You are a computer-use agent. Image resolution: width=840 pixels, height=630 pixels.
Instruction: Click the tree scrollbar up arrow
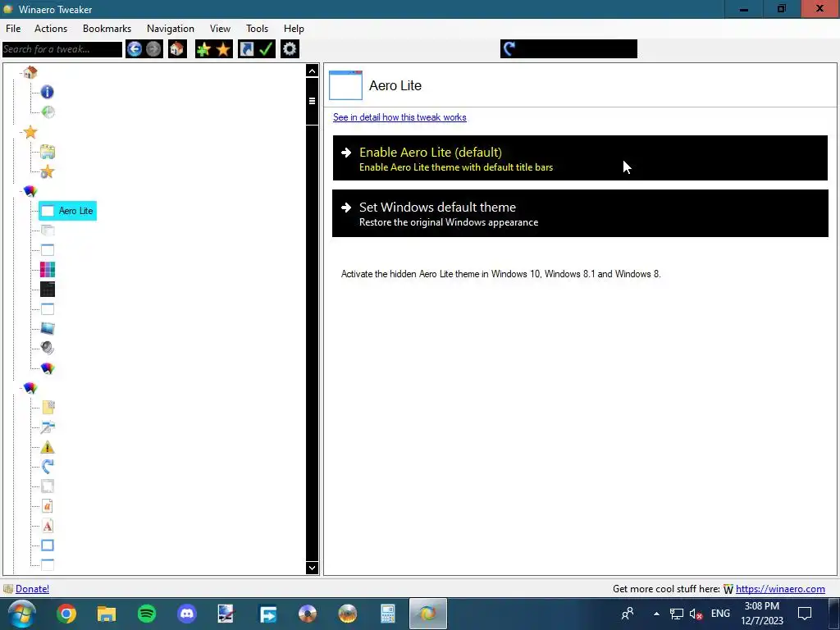(x=313, y=71)
